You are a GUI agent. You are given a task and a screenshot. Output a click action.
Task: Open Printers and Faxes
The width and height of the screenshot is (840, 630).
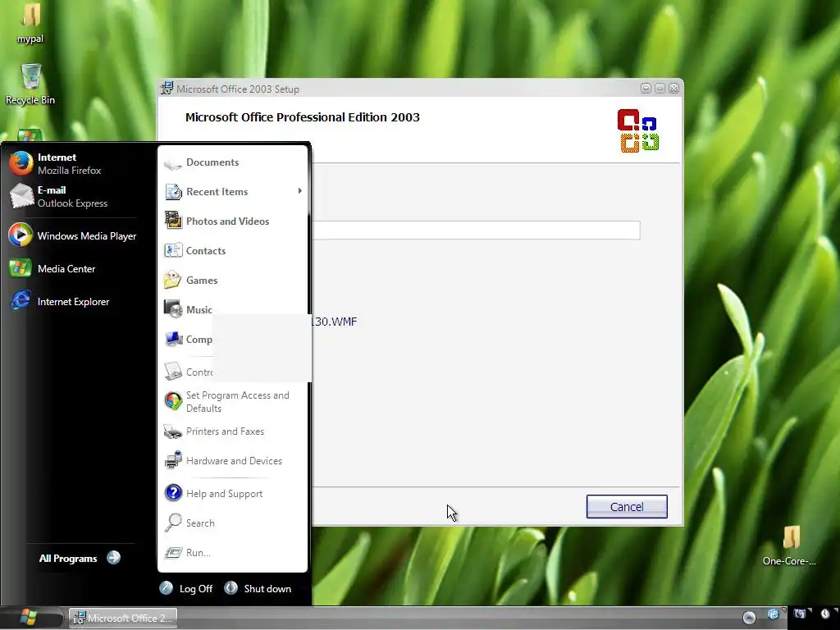pyautogui.click(x=214, y=431)
